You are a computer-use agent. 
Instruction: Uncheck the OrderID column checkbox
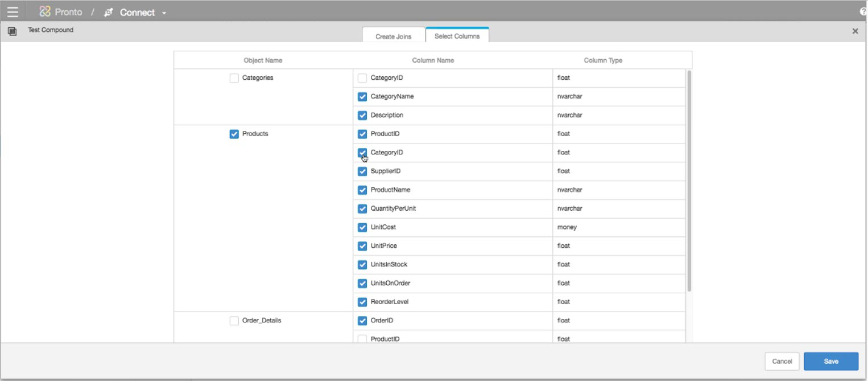click(362, 321)
